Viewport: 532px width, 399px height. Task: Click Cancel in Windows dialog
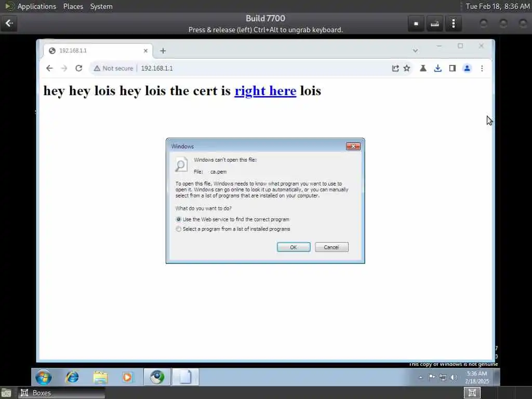[x=331, y=247]
